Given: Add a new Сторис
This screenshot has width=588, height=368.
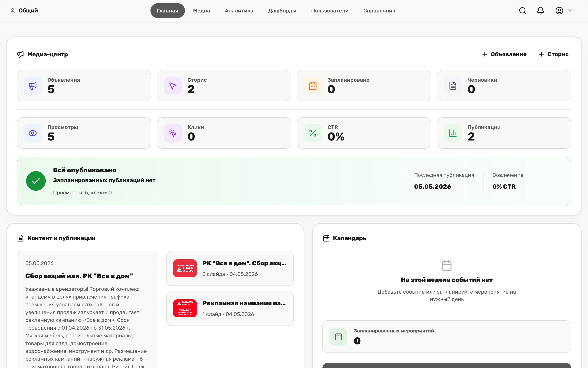Looking at the screenshot, I should pyautogui.click(x=554, y=54).
